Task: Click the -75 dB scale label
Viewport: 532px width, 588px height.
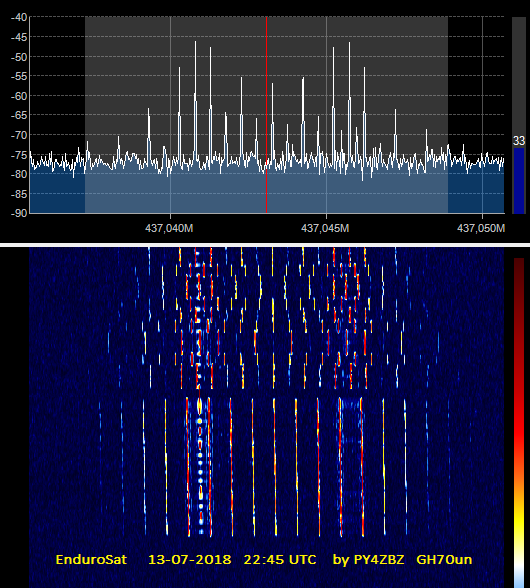Action: coord(19,154)
